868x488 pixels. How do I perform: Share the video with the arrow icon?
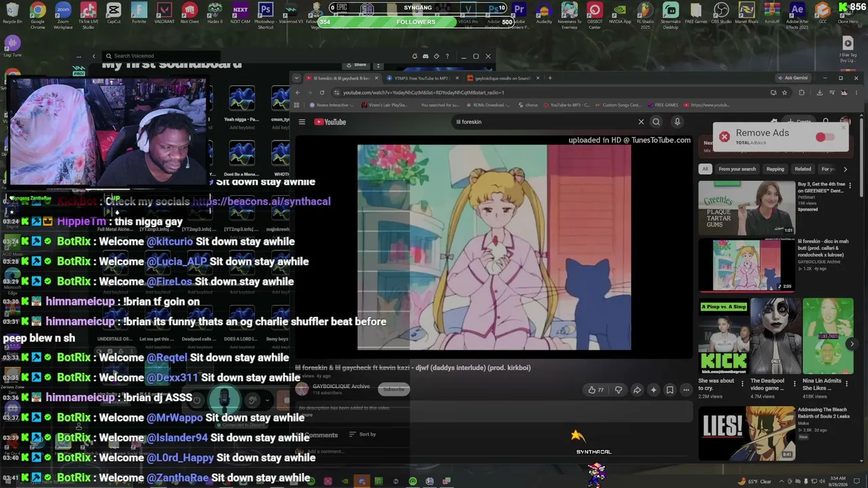637,390
